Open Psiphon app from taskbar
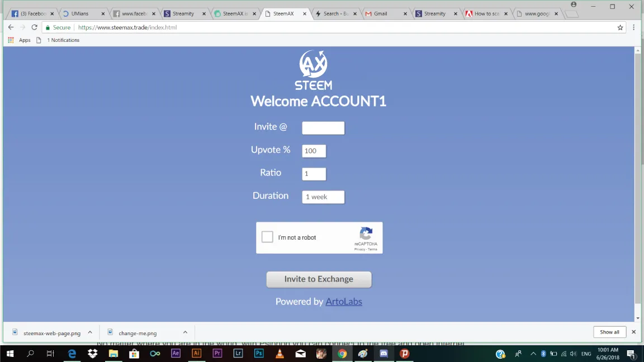Image resolution: width=644 pixels, height=362 pixels. [405, 354]
